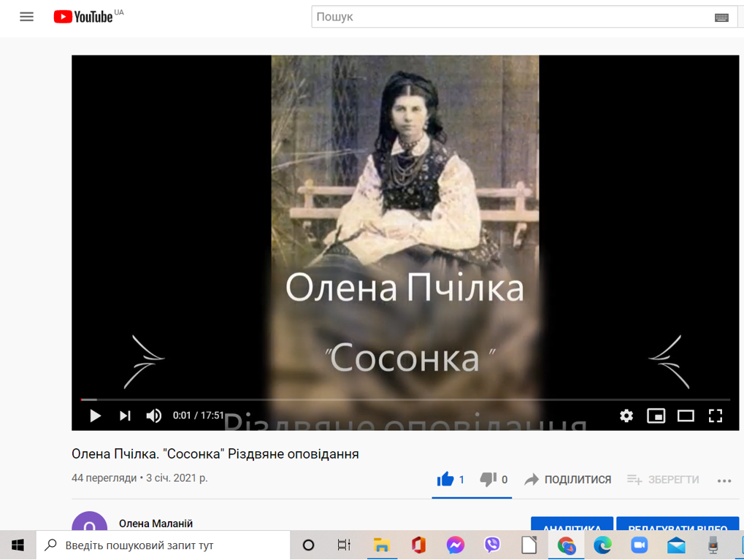This screenshot has width=744, height=560.
Task: Click the Next video icon
Action: (x=124, y=415)
